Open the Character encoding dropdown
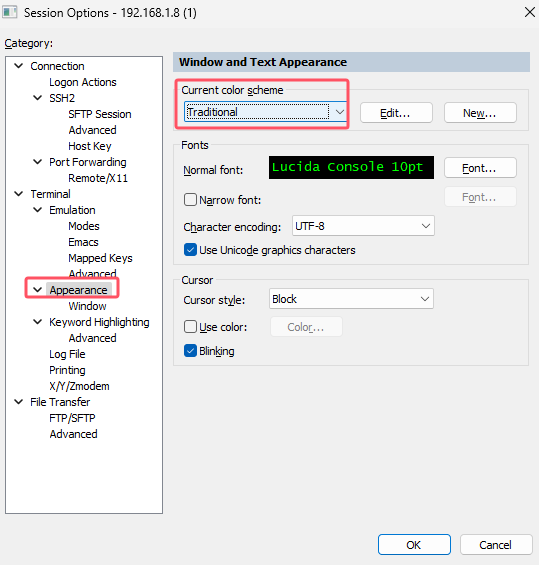The width and height of the screenshot is (539, 565). pyautogui.click(x=363, y=226)
